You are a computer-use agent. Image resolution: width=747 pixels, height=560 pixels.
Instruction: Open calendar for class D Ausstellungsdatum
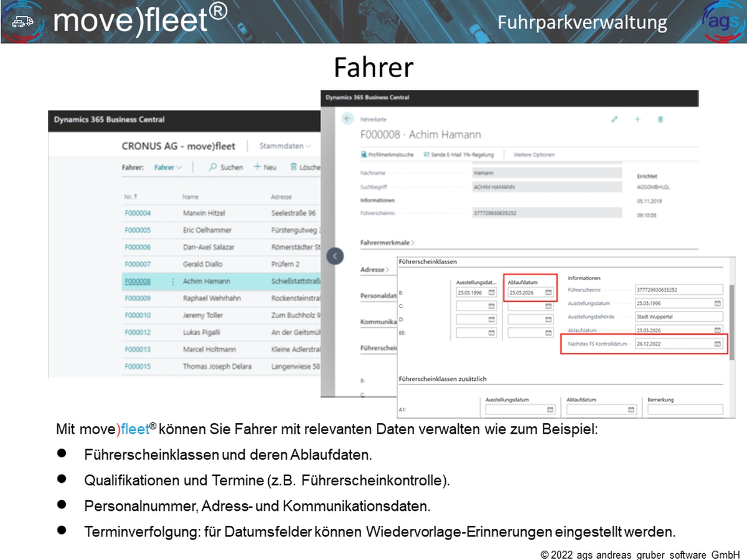[491, 319]
